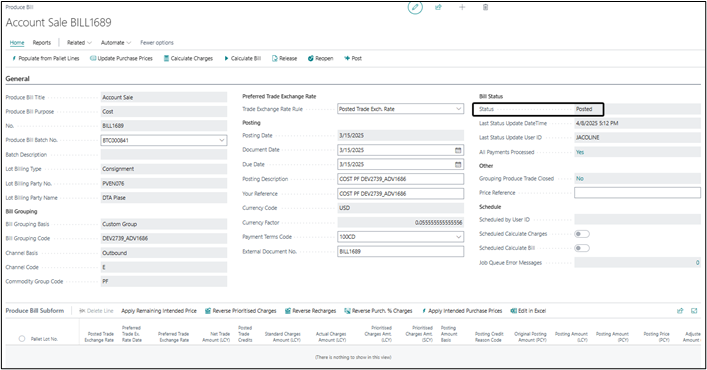
Task: Toggle Scheduled Calculate Bill switch
Action: pyautogui.click(x=582, y=248)
